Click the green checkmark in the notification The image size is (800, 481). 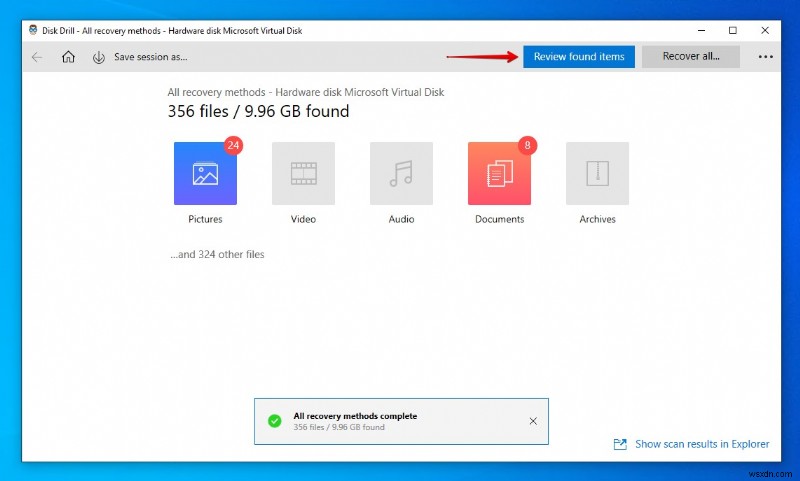[x=274, y=421]
